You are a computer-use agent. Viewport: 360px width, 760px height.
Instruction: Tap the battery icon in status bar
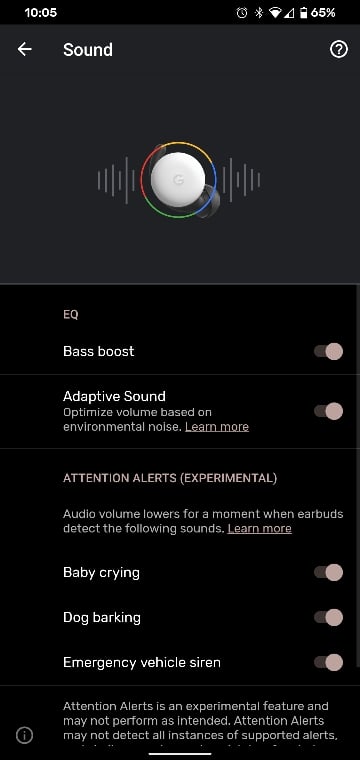click(303, 13)
